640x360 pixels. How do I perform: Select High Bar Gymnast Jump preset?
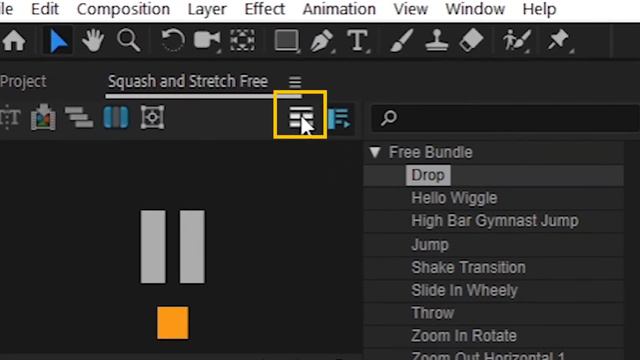pyautogui.click(x=495, y=221)
